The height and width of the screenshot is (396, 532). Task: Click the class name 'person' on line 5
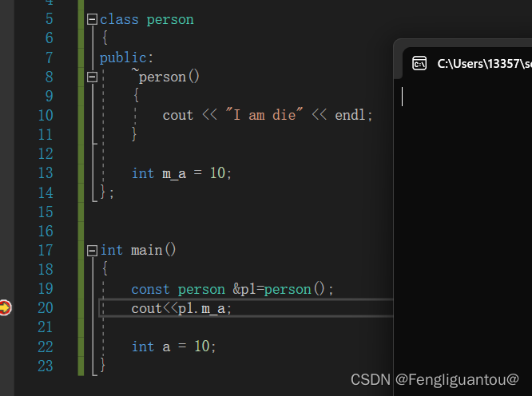[x=170, y=20]
